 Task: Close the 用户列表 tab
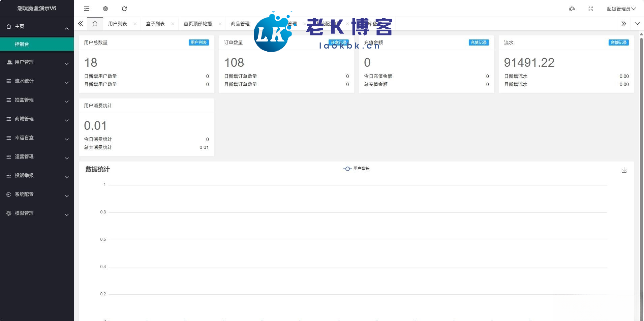pos(135,24)
